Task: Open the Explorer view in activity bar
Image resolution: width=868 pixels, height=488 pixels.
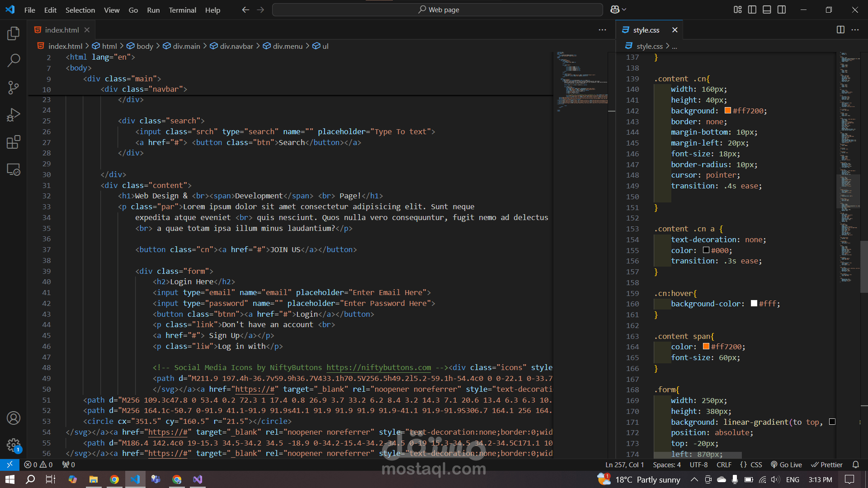Action: (14, 33)
